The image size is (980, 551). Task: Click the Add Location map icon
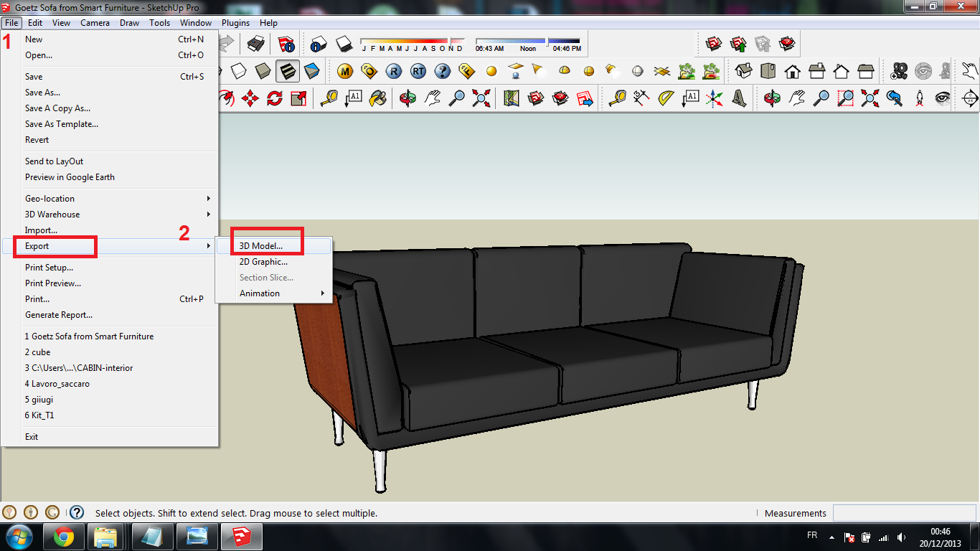click(x=512, y=98)
